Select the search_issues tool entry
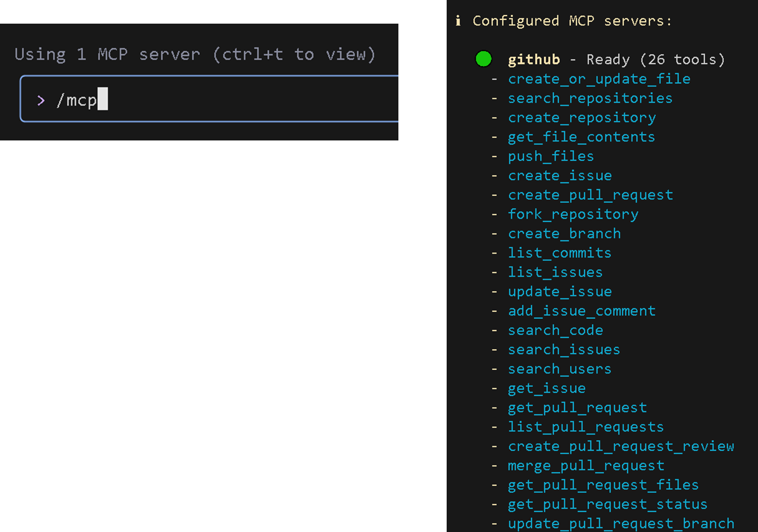Image resolution: width=758 pixels, height=532 pixels. pyautogui.click(x=564, y=350)
